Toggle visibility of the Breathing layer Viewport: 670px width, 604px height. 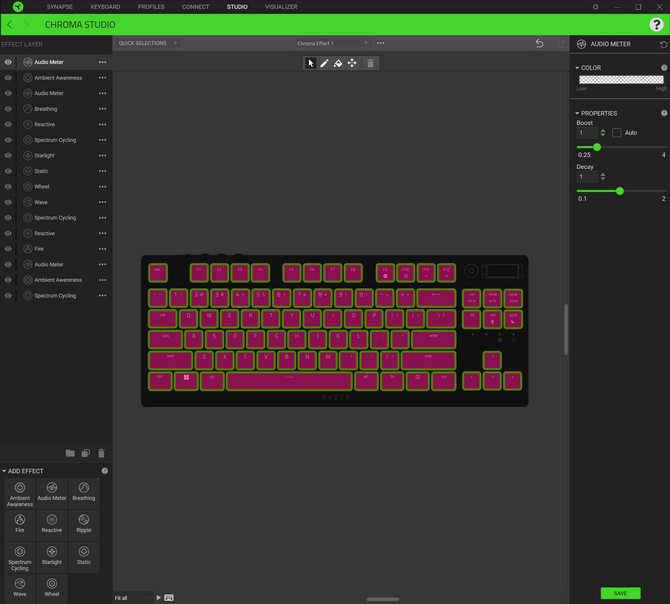click(8, 109)
